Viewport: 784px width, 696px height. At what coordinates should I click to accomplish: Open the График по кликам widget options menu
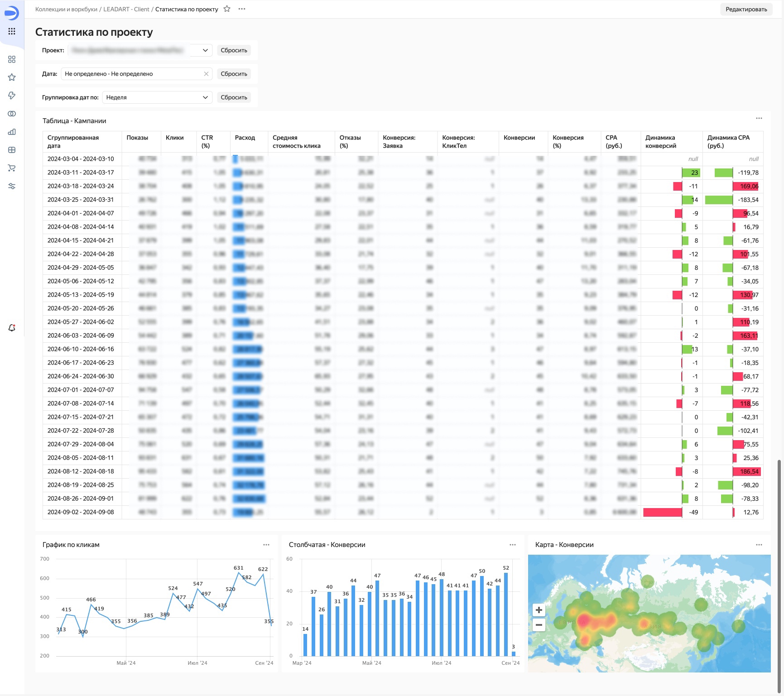coord(266,545)
